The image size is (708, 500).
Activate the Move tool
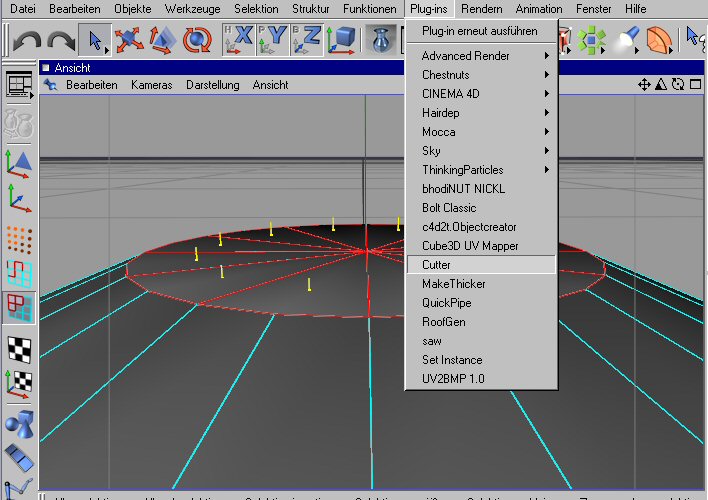129,41
